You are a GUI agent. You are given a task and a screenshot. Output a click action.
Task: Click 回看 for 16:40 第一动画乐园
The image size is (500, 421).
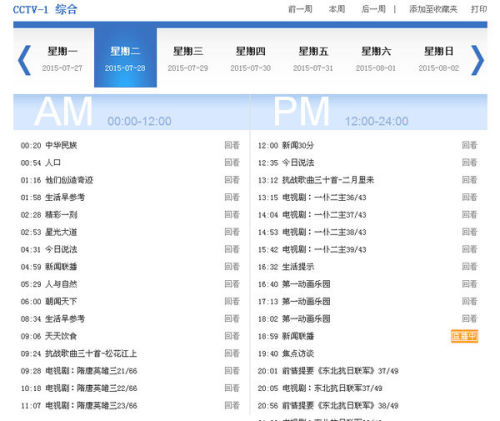tap(469, 284)
